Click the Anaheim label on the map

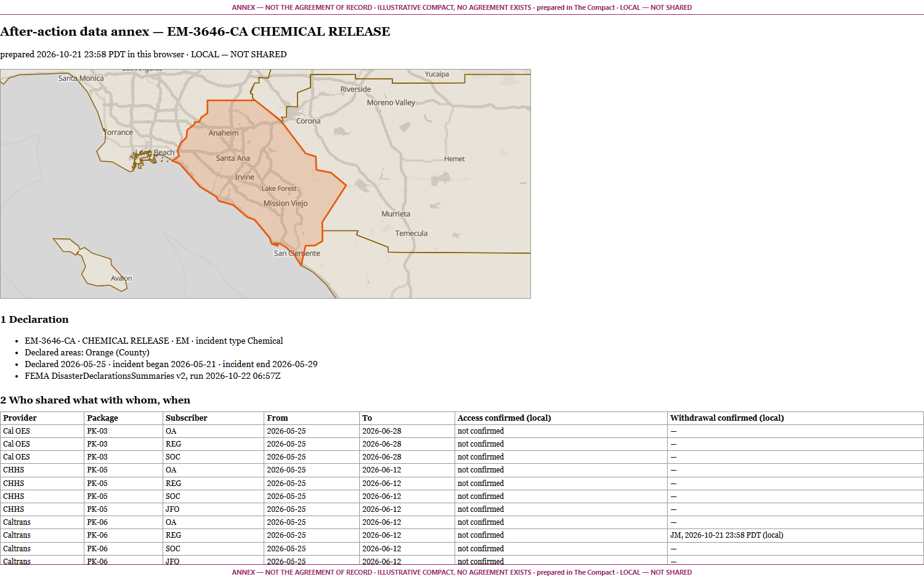tap(224, 133)
